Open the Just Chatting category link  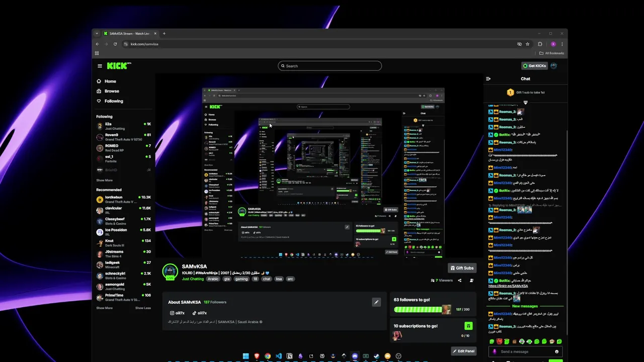(193, 279)
